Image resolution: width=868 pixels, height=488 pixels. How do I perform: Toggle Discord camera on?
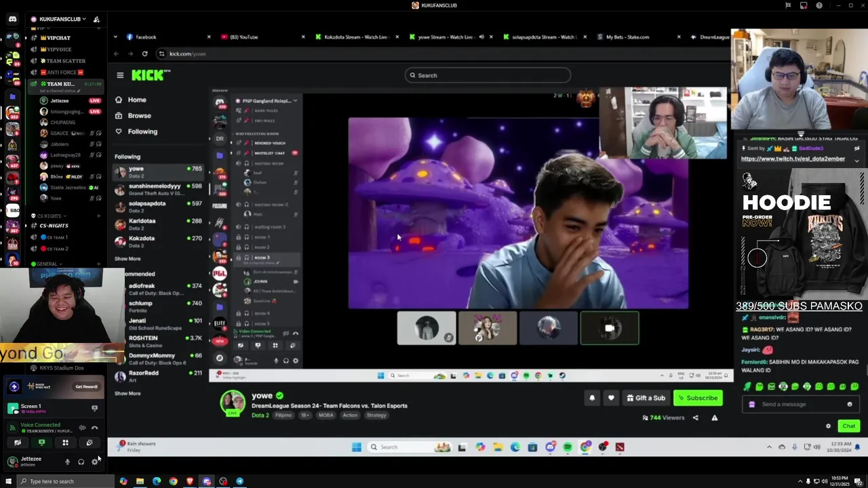click(18, 443)
